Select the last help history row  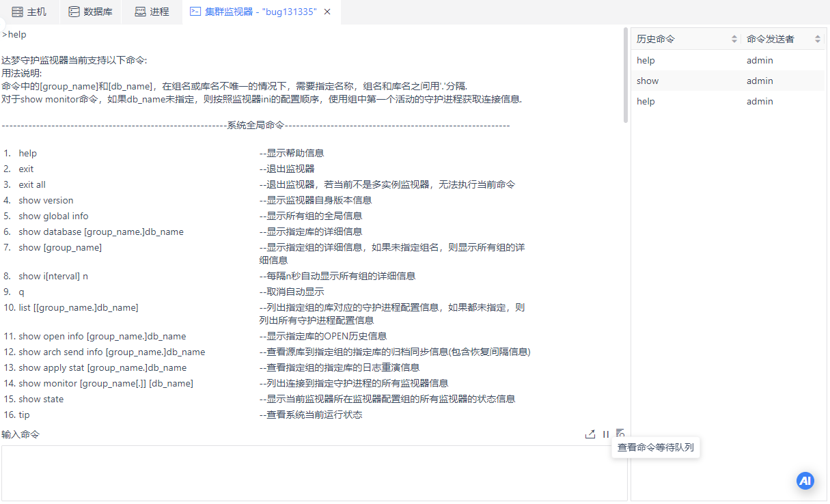tap(728, 101)
